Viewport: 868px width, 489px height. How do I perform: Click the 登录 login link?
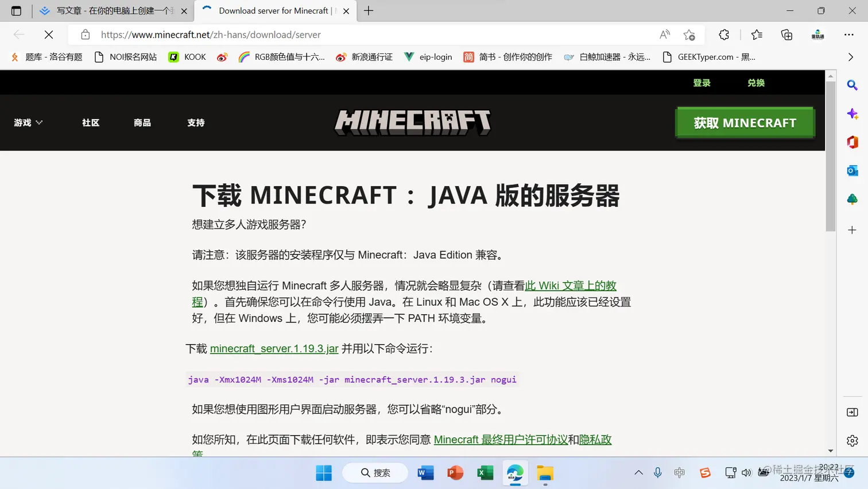pos(702,83)
